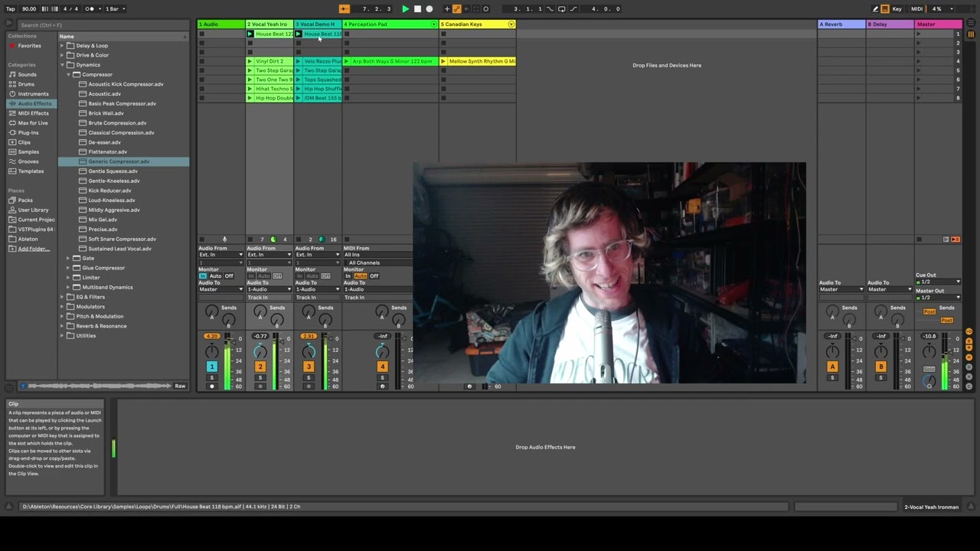This screenshot has height=551, width=980.
Task: Toggle track 1 activator button
Action: pyautogui.click(x=212, y=367)
